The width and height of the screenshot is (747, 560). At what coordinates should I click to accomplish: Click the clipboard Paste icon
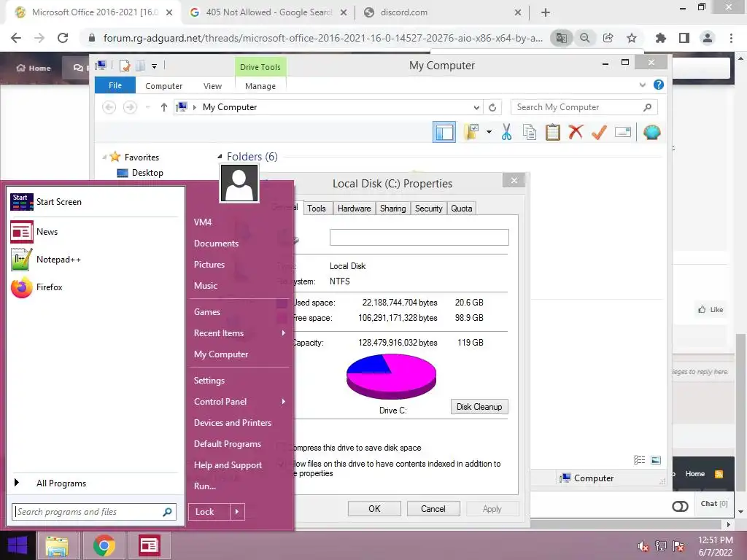553,132
